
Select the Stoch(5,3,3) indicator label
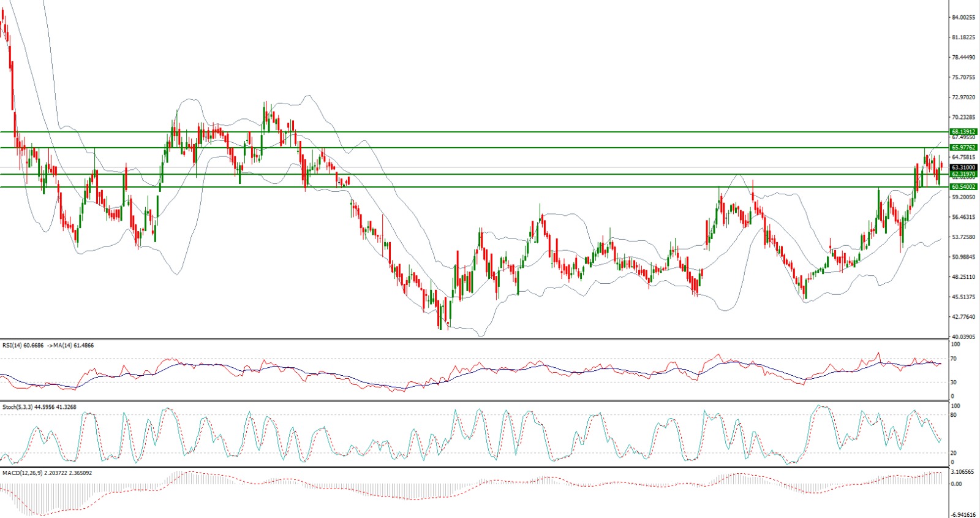(17, 407)
